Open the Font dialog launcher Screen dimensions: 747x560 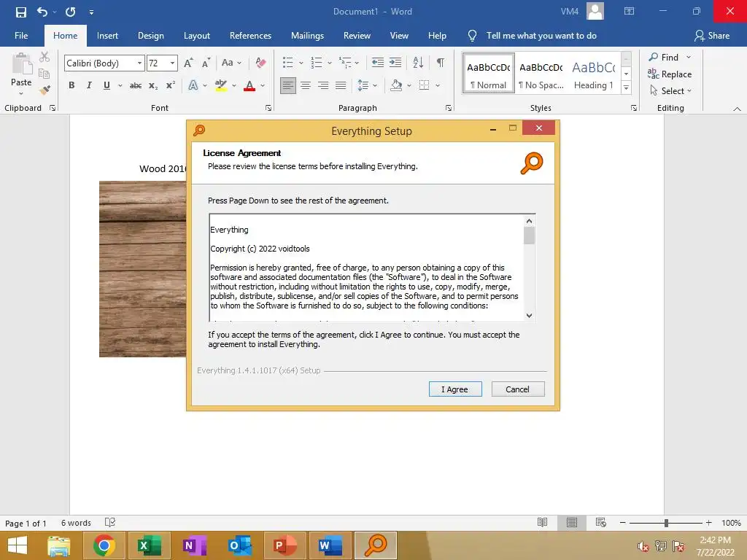pos(268,108)
